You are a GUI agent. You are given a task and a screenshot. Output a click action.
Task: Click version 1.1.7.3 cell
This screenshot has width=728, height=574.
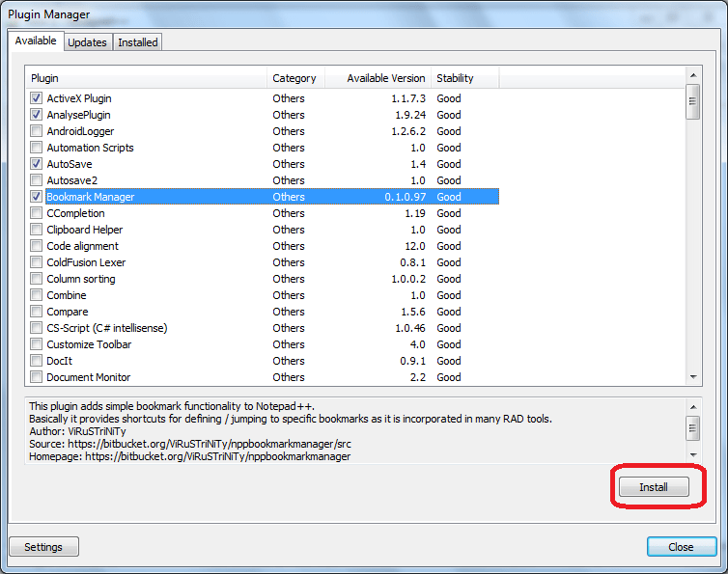click(408, 98)
